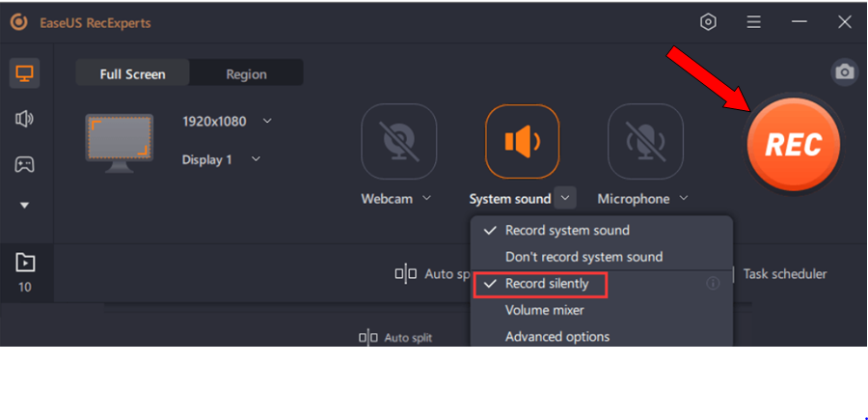Toggle the System sound speaker button

coord(522,141)
